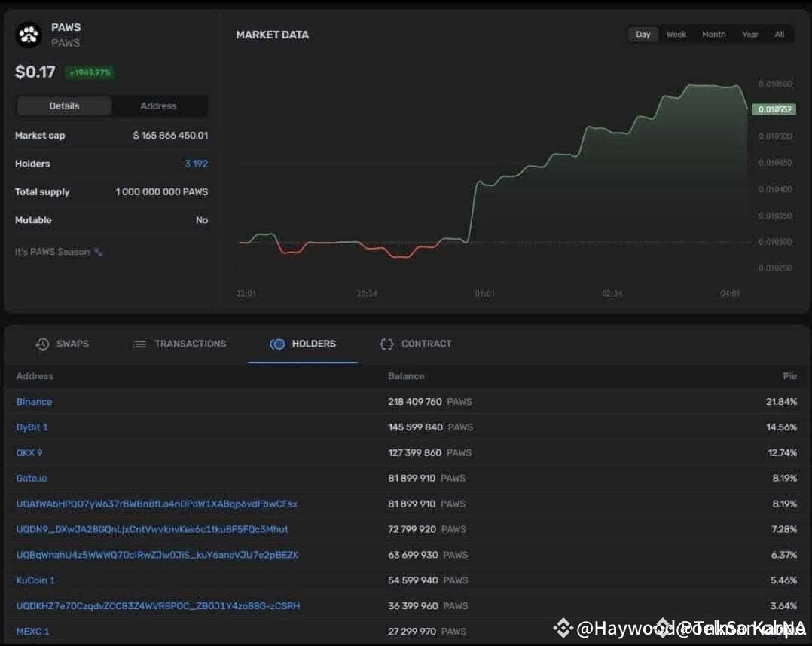Click the curly braces icon beside CONTRACT
Image resolution: width=812 pixels, height=646 pixels.
(386, 344)
